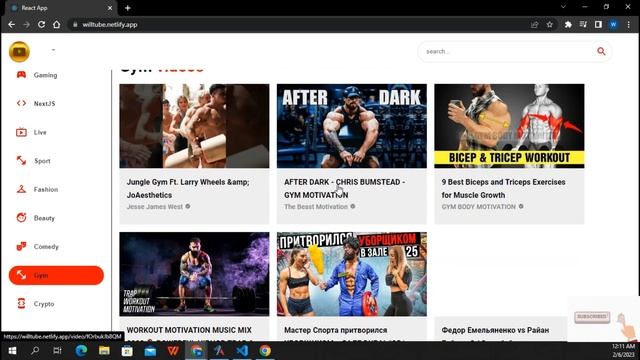Open Task View from taskbar
Screen dimensions: 640x360
(x=58, y=351)
